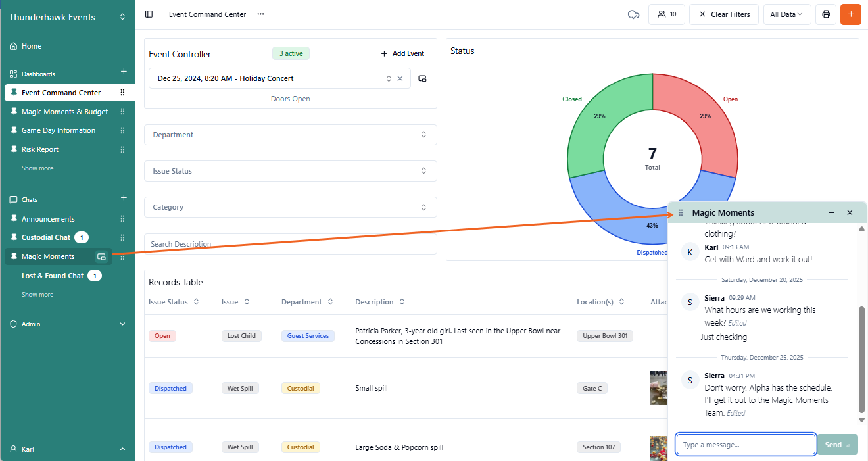
Task: Click the printer icon in top bar
Action: point(826,14)
